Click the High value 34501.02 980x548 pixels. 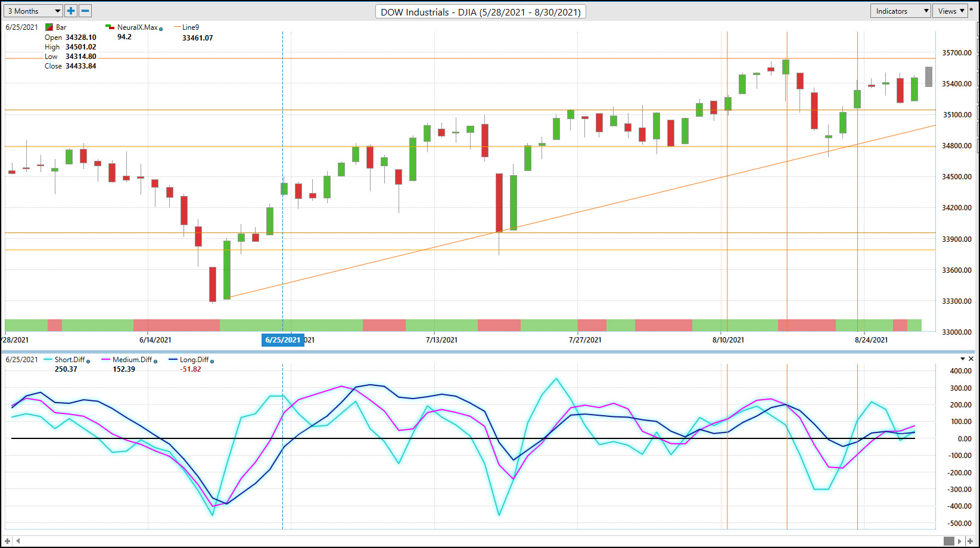(81, 47)
